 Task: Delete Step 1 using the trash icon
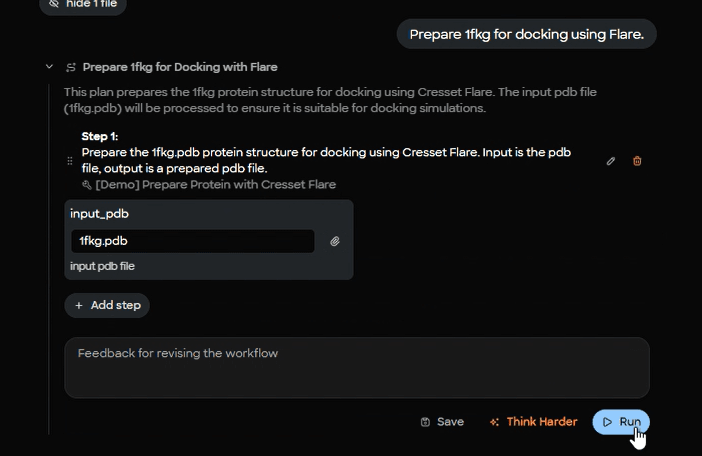[x=637, y=161]
